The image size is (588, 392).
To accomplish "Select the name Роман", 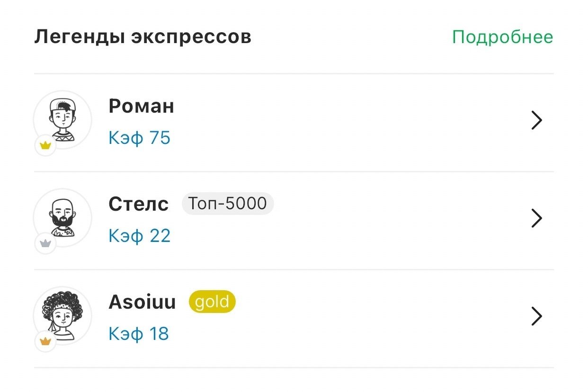I will point(141,106).
